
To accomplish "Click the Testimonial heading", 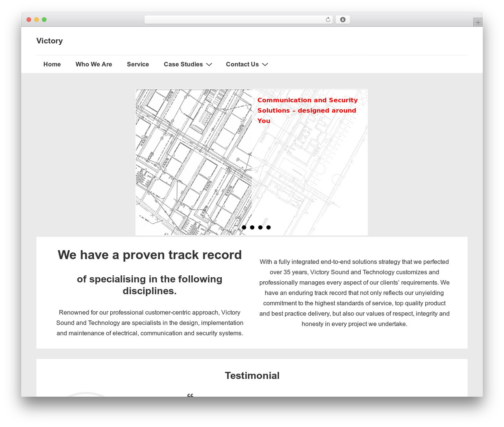I will coord(252,375).
